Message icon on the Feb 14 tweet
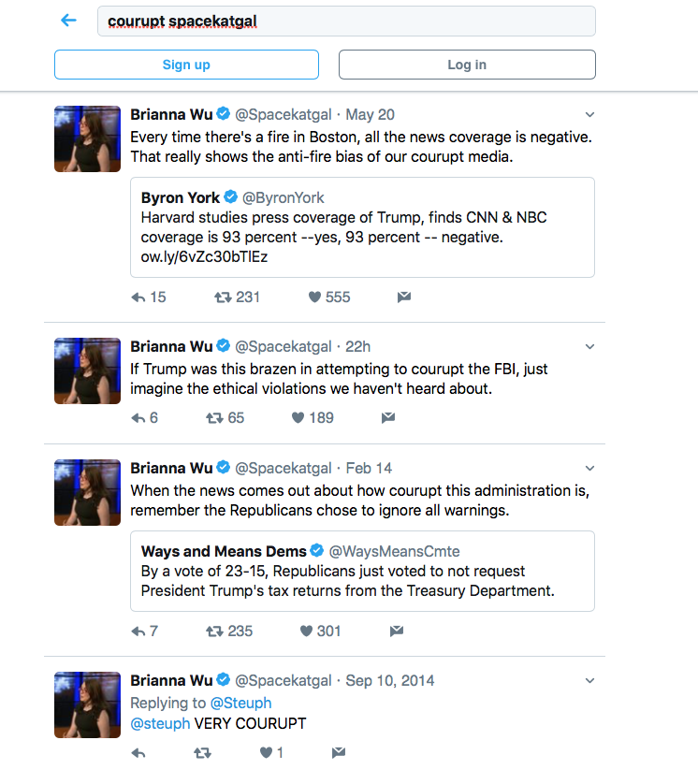 (x=397, y=631)
